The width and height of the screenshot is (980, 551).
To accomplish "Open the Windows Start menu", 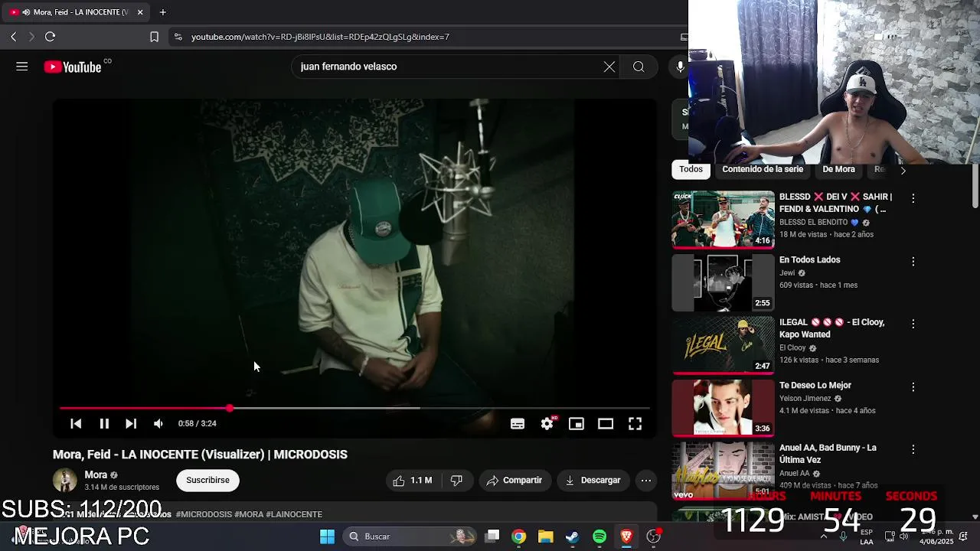I will tap(327, 536).
